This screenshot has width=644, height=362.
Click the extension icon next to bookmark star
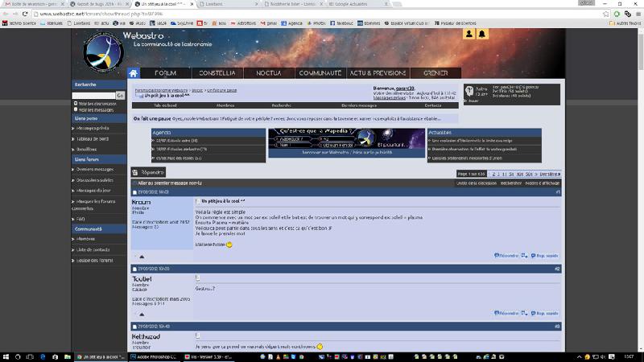(x=617, y=14)
